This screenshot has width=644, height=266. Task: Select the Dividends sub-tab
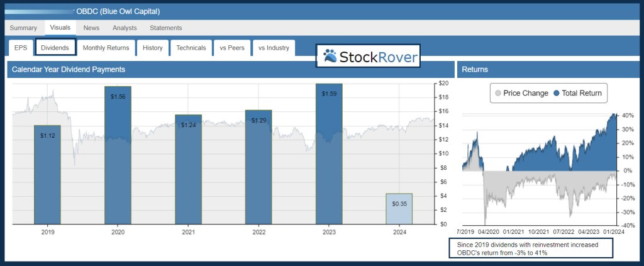[x=56, y=48]
